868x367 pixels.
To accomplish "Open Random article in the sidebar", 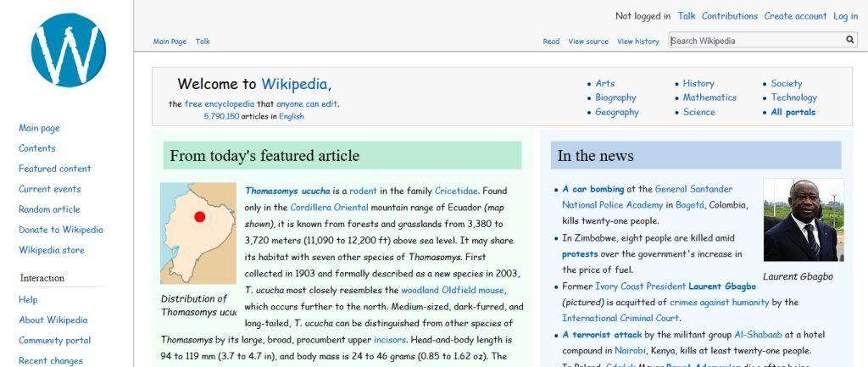I will [x=49, y=209].
